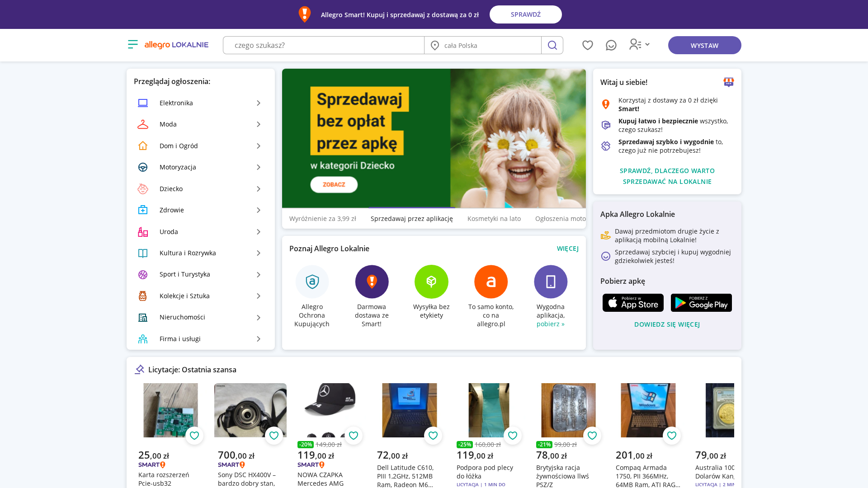
Task: Click the location pin icon
Action: (434, 45)
